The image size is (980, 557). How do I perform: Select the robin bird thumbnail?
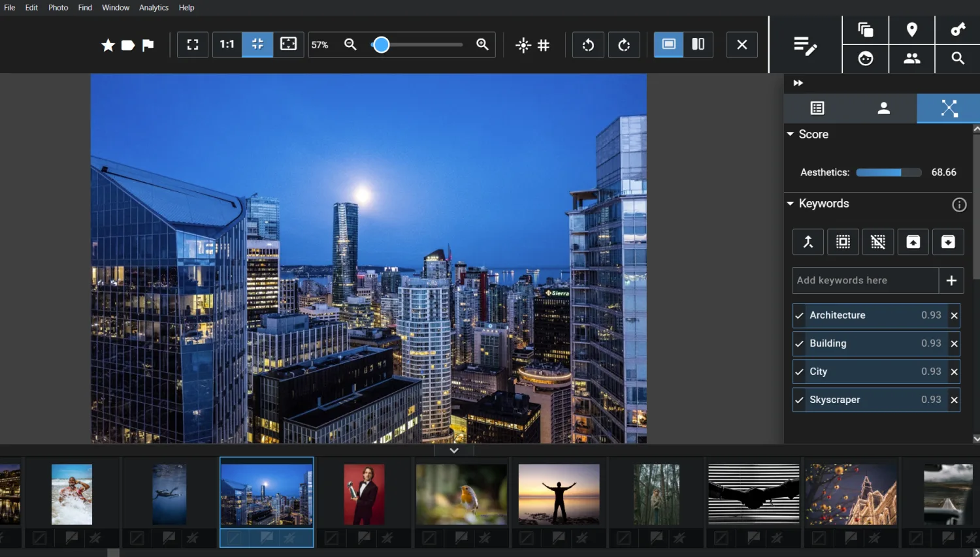pyautogui.click(x=461, y=494)
